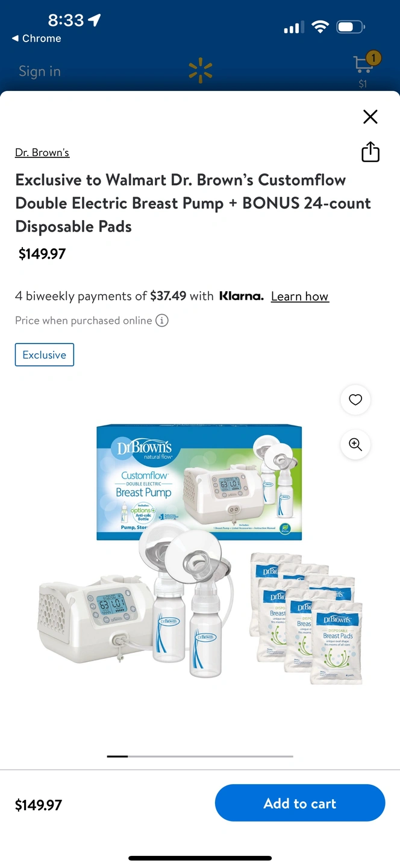Close the product detail sheet
Screen dimensions: 400x868
tap(370, 116)
